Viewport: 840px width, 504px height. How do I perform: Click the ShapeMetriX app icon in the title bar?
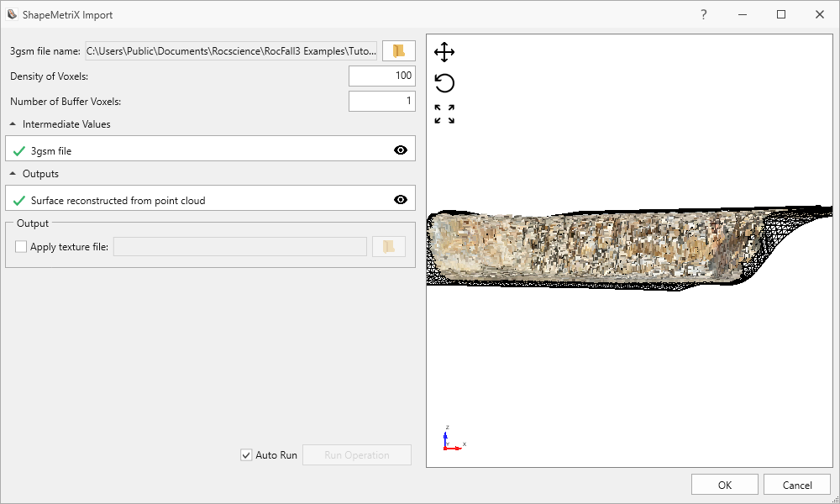(x=12, y=14)
